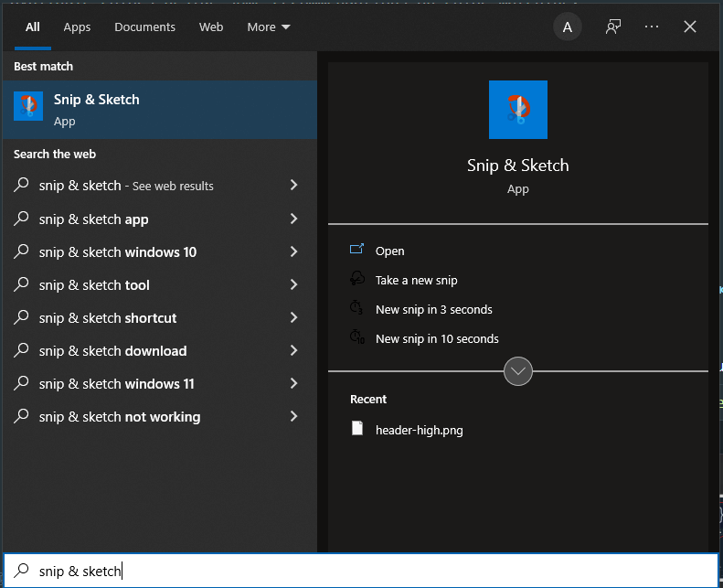
Task: Open the Snip & Sketch best match result
Action: pyautogui.click(x=160, y=110)
